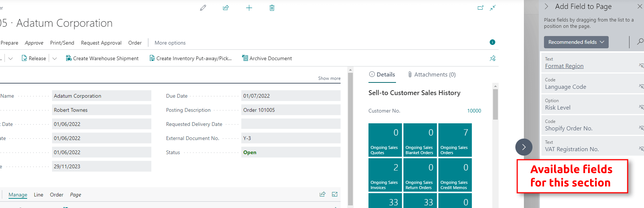
Task: Expand the dropdown arrow beside Release
Action: pyautogui.click(x=55, y=58)
